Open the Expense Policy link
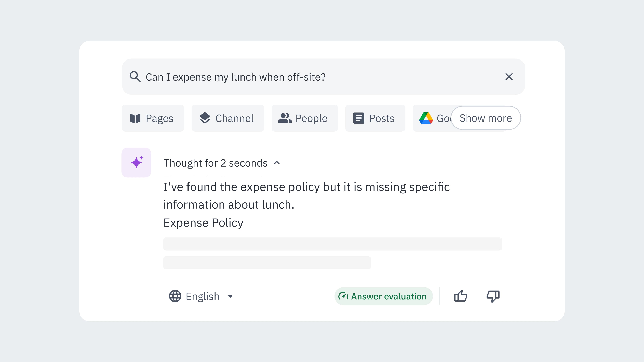The height and width of the screenshot is (362, 644). [203, 223]
